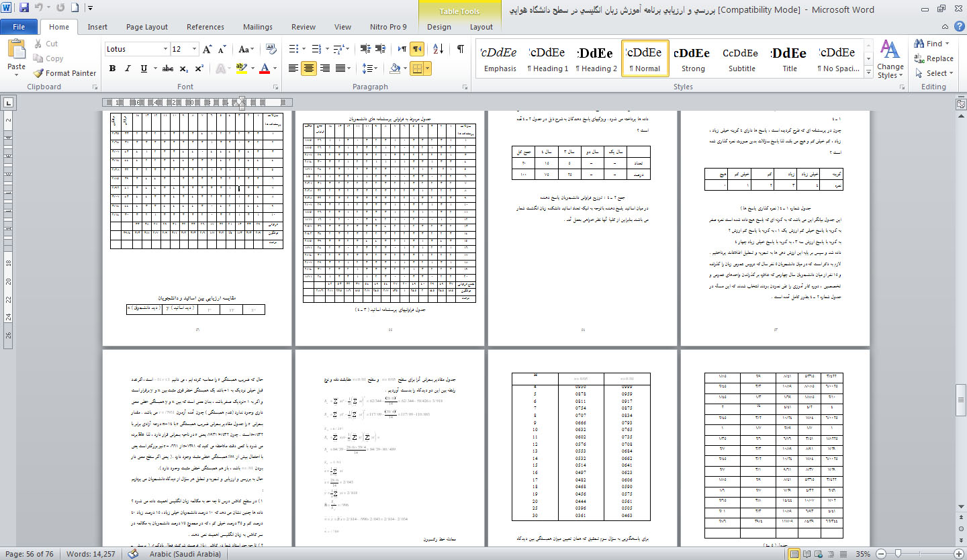Toggle Bold formatting

112,68
